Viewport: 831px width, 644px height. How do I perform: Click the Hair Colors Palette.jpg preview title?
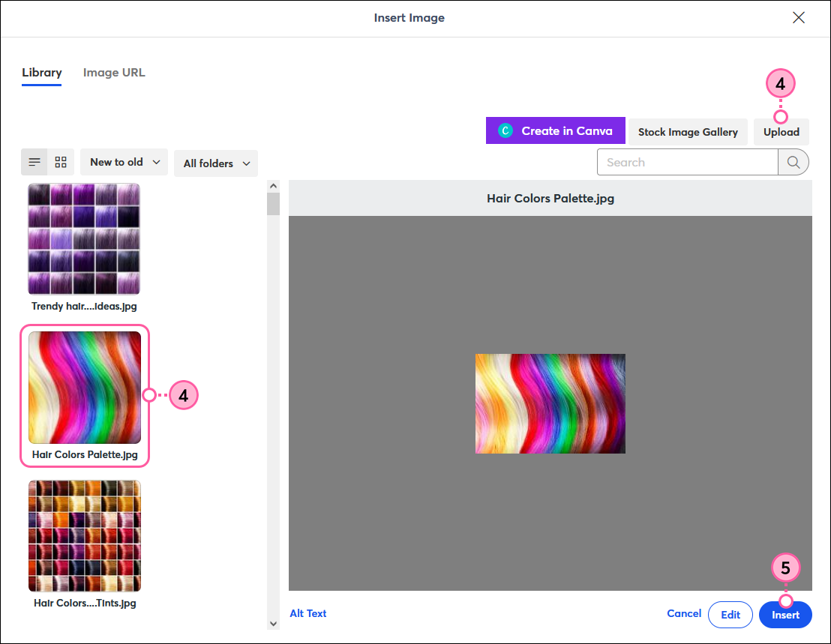coord(550,199)
